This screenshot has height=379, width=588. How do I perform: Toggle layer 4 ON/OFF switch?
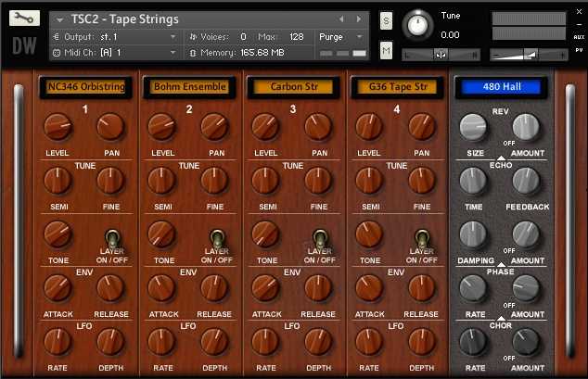[422, 237]
